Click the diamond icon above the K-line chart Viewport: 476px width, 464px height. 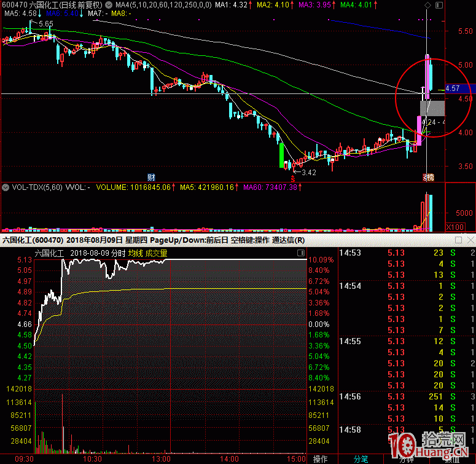pyautogui.click(x=427, y=5)
